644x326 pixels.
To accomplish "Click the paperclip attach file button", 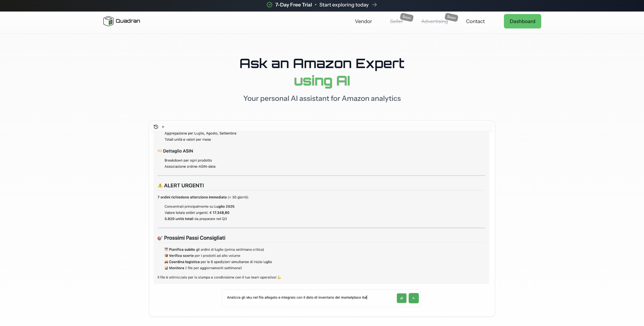I will [x=402, y=298].
